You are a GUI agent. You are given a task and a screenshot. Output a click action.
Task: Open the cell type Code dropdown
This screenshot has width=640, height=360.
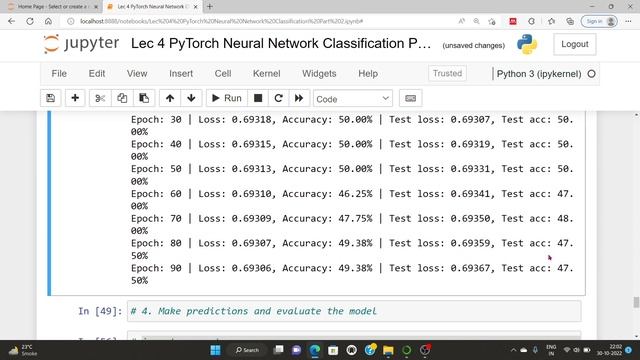click(x=353, y=99)
